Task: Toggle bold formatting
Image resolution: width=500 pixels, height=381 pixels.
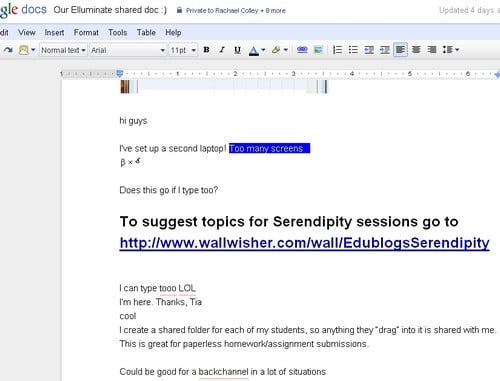Action: [206, 50]
